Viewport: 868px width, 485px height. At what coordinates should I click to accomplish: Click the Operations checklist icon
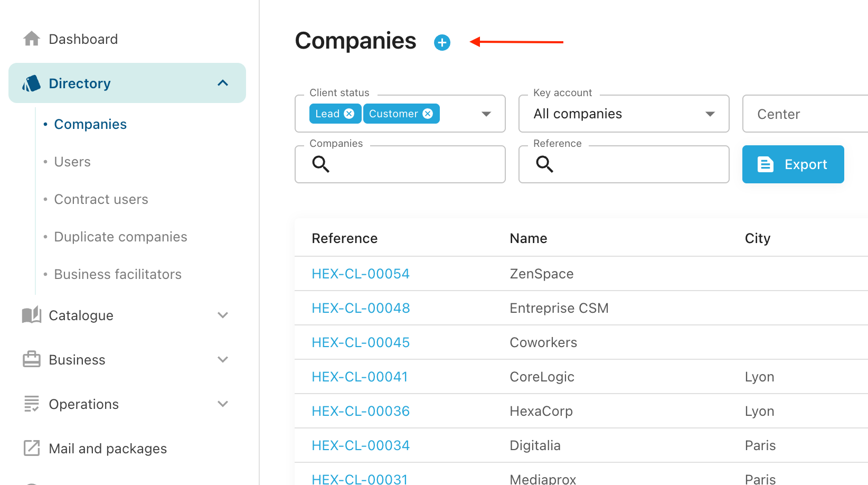[x=32, y=404]
